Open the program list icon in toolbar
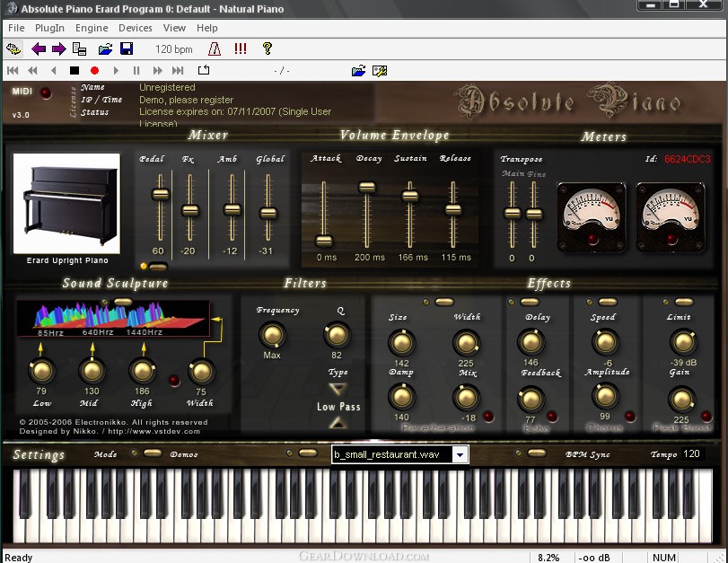The height and width of the screenshot is (563, 728). coord(79,48)
